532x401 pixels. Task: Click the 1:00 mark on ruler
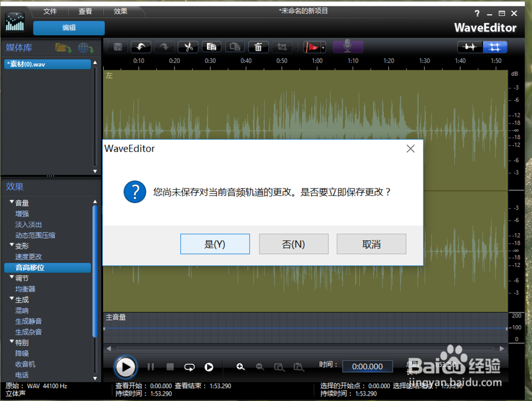317,61
